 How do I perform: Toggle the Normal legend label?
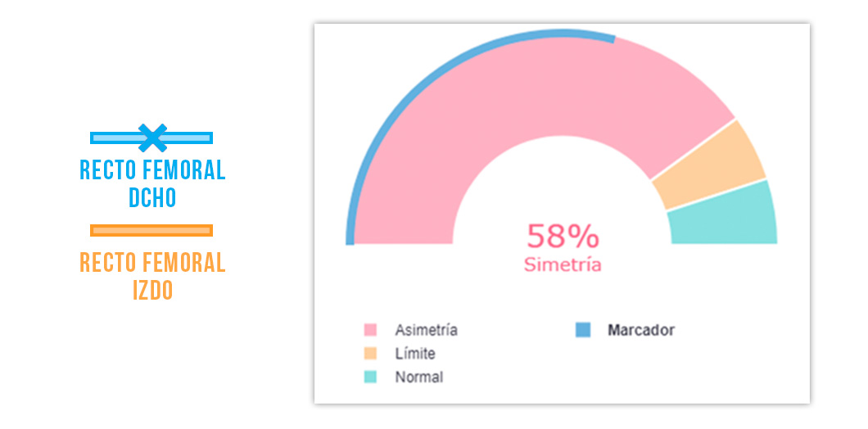pyautogui.click(x=418, y=377)
